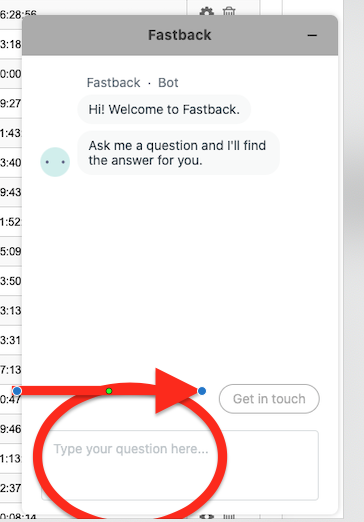
Task: Click the Fastback · Bot sender label
Action: [x=132, y=83]
